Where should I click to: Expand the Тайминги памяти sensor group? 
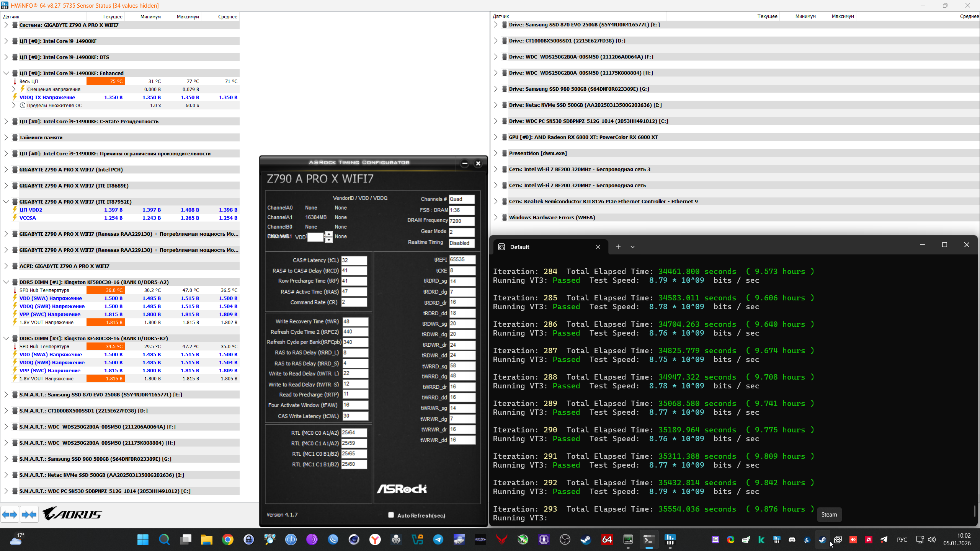(x=6, y=137)
